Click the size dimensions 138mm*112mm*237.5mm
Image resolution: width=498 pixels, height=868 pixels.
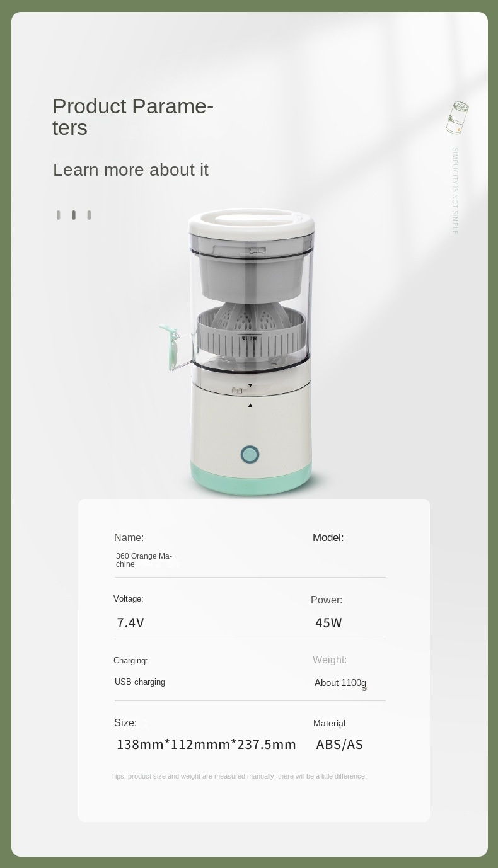click(x=206, y=745)
